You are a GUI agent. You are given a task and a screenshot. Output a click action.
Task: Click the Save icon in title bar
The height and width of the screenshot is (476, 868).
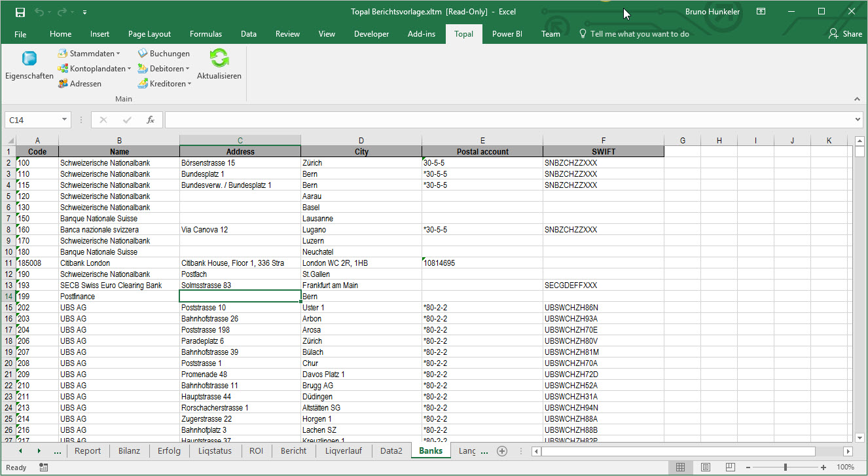[x=20, y=12]
